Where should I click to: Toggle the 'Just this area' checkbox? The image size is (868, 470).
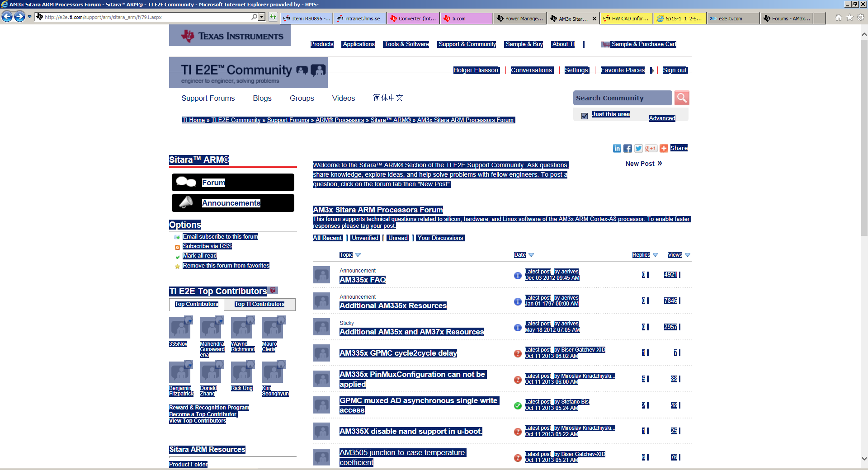tap(584, 116)
